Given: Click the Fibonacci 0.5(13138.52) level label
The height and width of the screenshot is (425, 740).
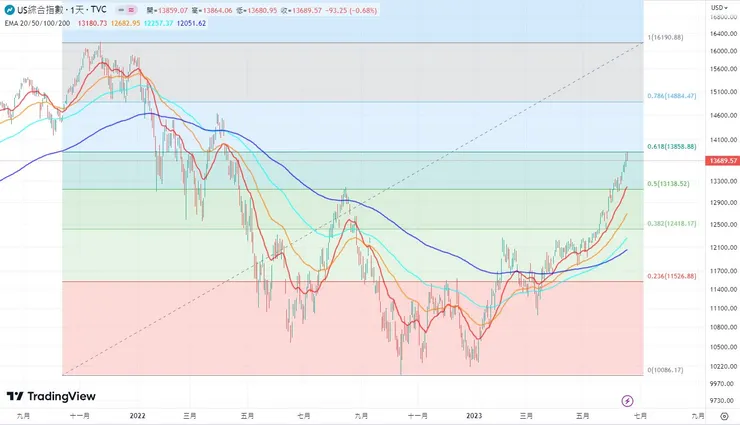Looking at the screenshot, I should pyautogui.click(x=668, y=183).
